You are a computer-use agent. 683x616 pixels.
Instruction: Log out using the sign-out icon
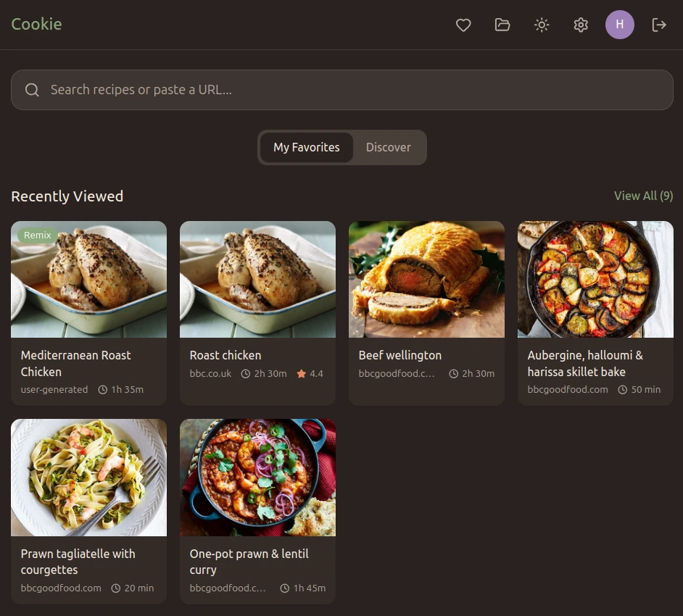pos(659,25)
